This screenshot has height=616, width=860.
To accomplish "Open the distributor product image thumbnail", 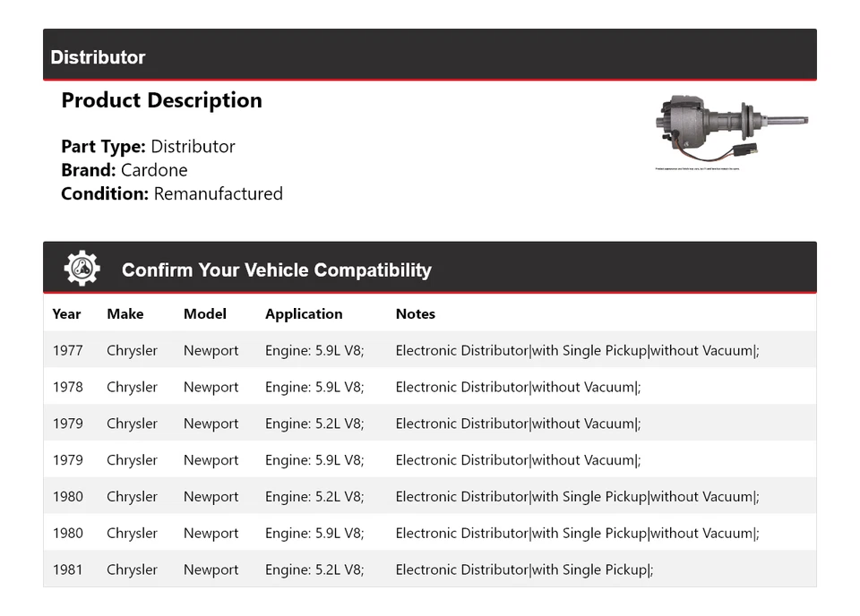I will [732, 130].
